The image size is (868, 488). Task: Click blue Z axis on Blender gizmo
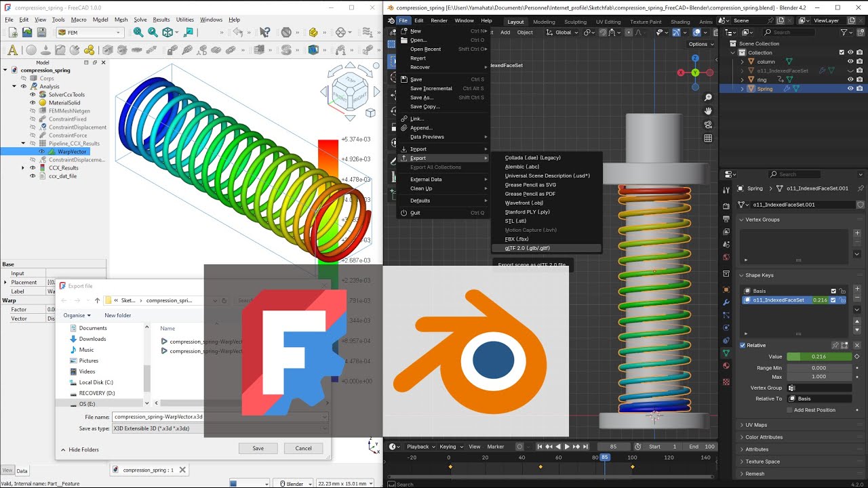(x=696, y=59)
